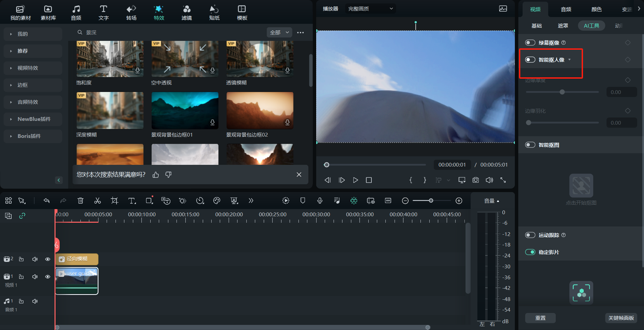Click the zoom in plus icon on timeline

(459, 201)
